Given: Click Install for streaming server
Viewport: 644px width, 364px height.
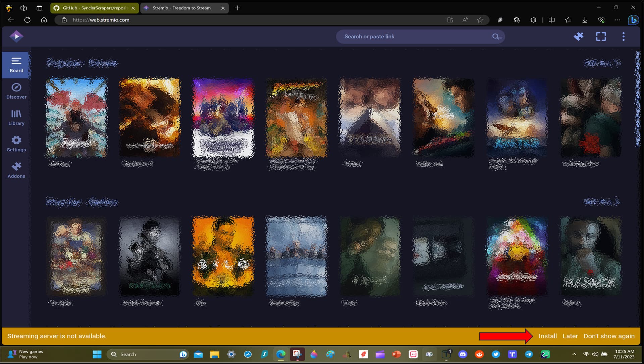Looking at the screenshot, I should (547, 336).
